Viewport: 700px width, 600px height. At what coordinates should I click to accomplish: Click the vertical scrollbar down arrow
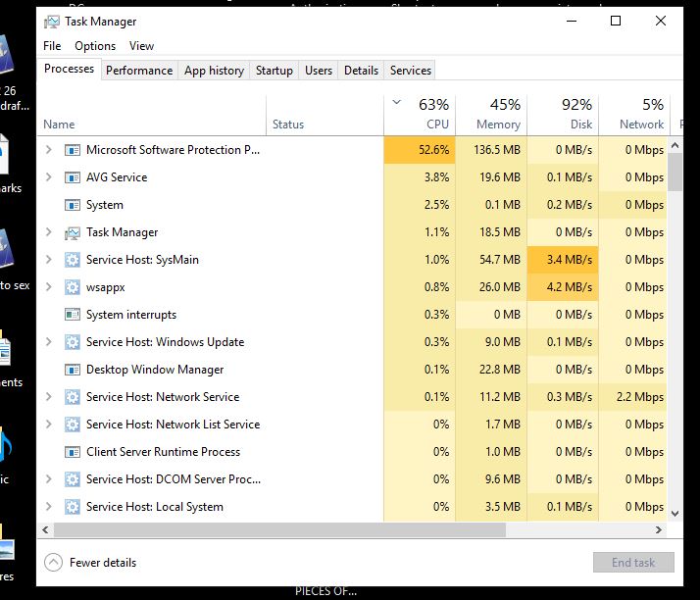click(x=675, y=514)
